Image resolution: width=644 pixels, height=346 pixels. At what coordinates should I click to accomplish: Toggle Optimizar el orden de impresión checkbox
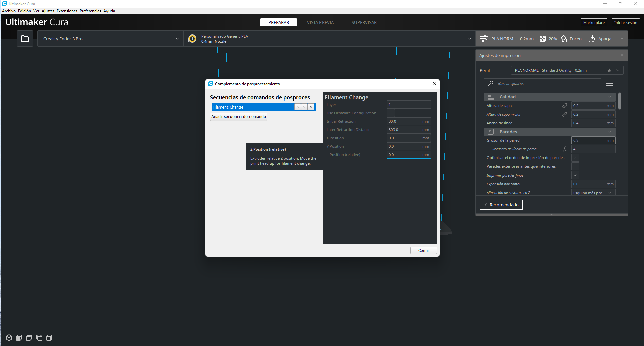575,158
